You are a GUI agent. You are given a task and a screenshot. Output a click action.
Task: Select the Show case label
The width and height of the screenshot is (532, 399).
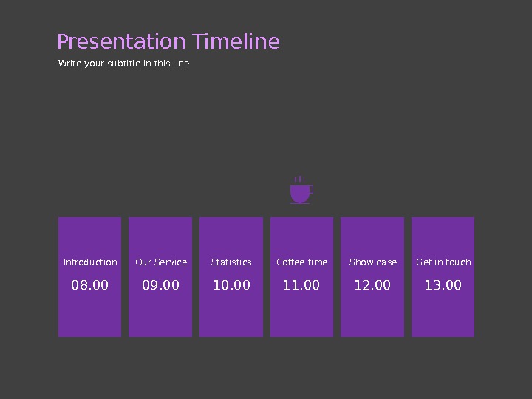coord(372,262)
